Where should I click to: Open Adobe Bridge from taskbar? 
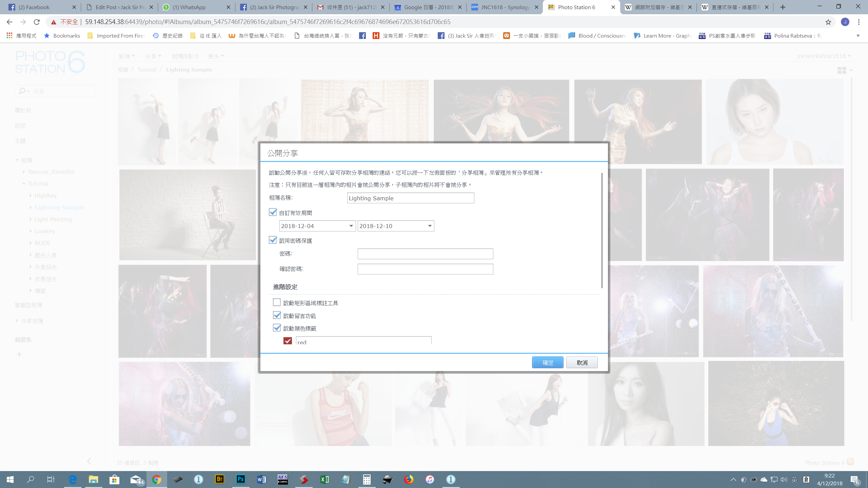pyautogui.click(x=219, y=480)
